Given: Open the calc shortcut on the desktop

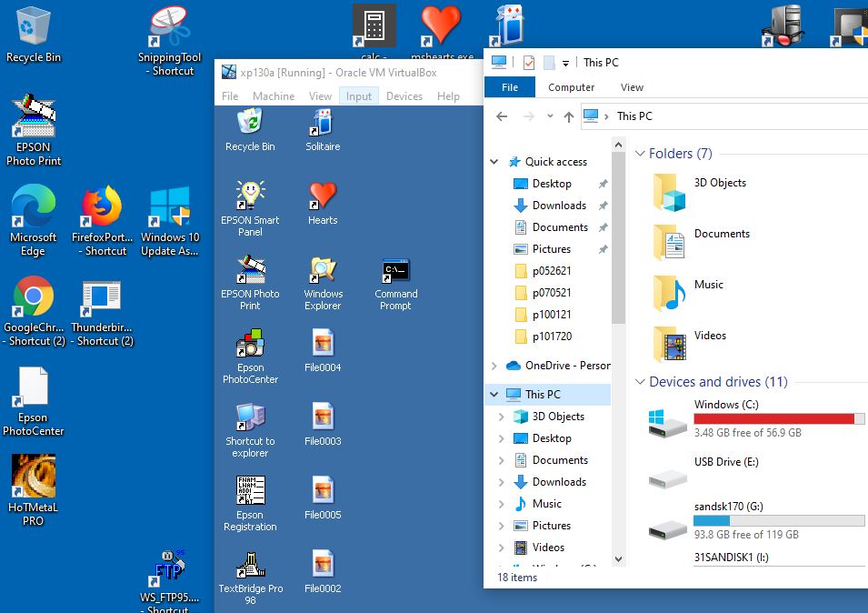Looking at the screenshot, I should [374, 32].
